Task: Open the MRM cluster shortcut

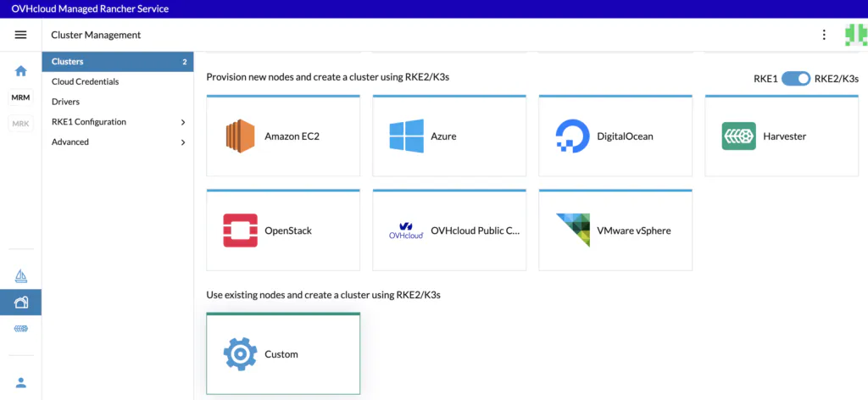Action: tap(20, 97)
